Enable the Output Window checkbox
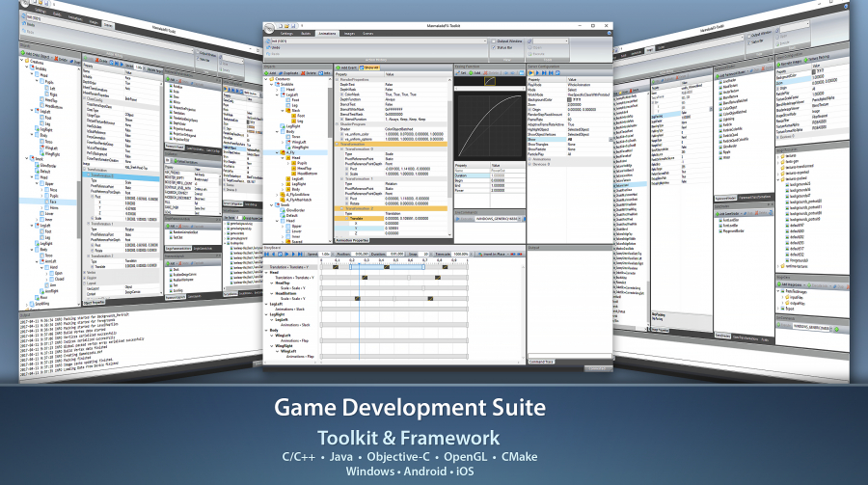 tap(495, 41)
